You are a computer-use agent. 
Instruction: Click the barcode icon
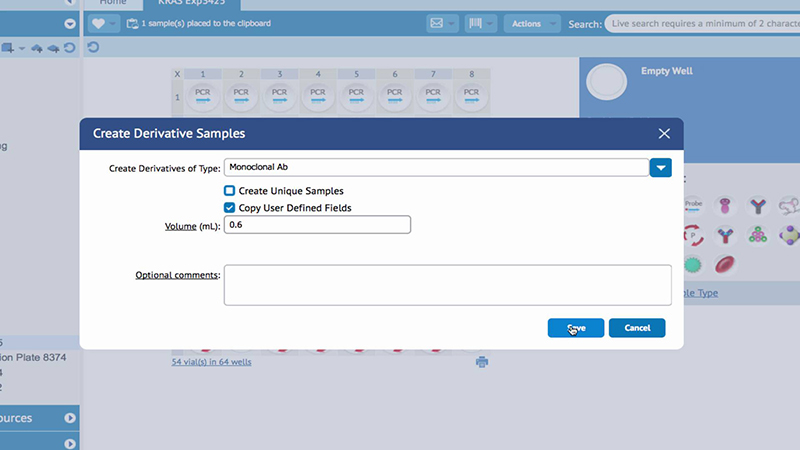coord(475,23)
